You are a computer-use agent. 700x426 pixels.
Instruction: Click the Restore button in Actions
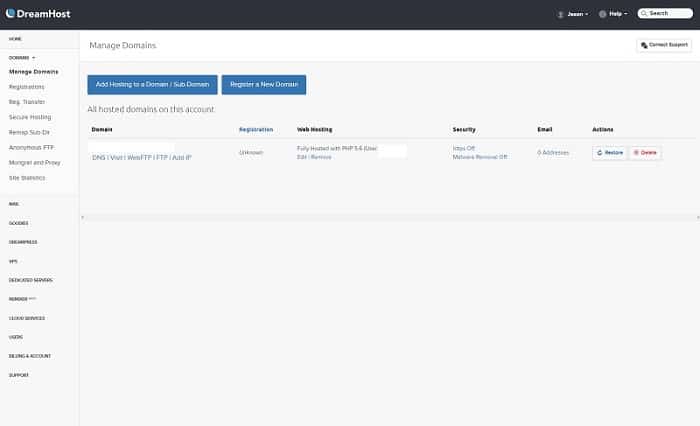pyautogui.click(x=610, y=153)
